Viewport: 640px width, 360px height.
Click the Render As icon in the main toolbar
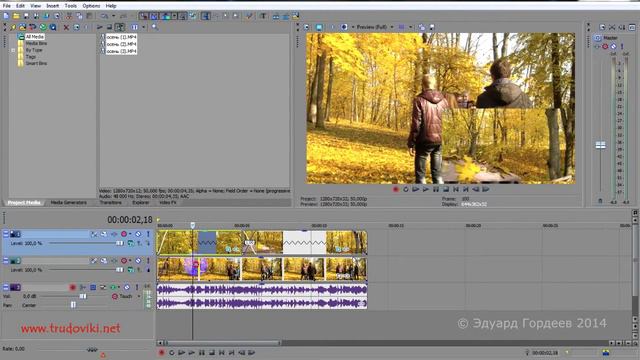tap(46, 16)
